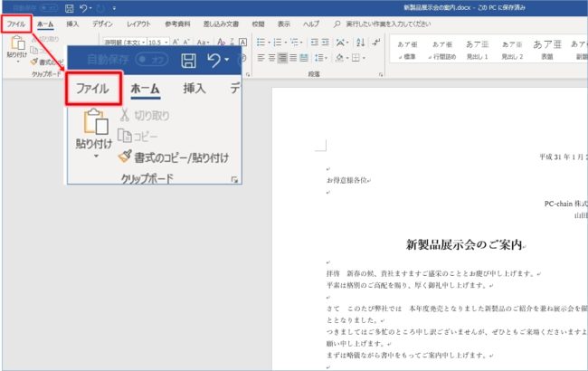Click the enclosed character border A icon
Image resolution: width=588 pixels, height=371 pixels.
pyautogui.click(x=242, y=42)
